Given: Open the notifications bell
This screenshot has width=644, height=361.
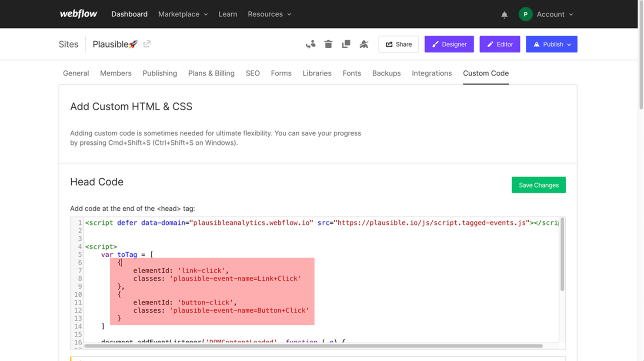Looking at the screenshot, I should coord(504,14).
